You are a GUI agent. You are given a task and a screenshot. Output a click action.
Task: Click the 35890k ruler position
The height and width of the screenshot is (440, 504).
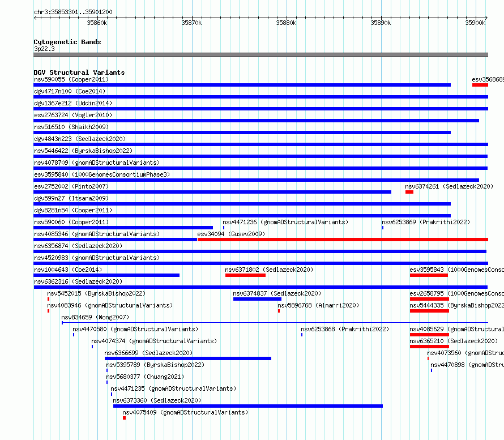coord(381,23)
